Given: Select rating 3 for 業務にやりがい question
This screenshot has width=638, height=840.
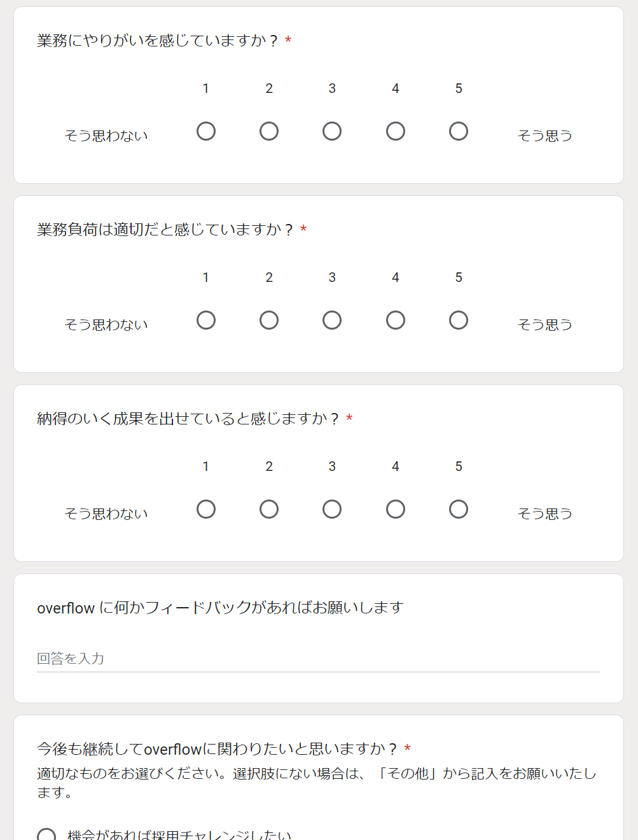Looking at the screenshot, I should 332,131.
